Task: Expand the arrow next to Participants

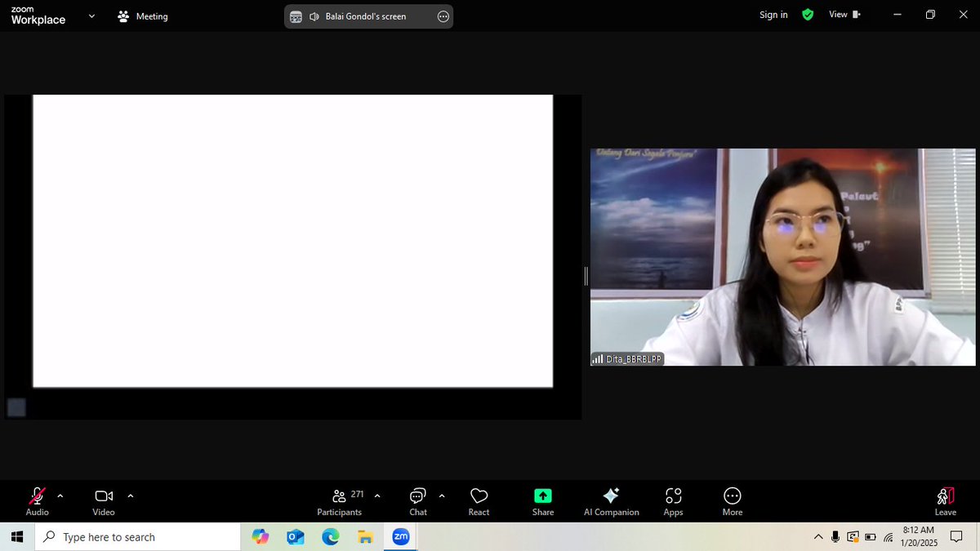Action: (376, 495)
